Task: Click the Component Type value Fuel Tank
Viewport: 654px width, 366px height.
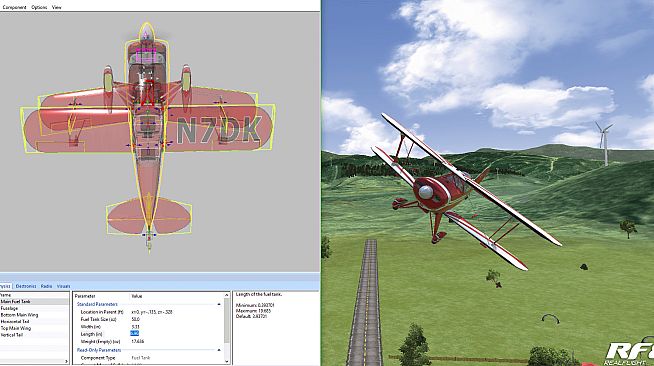Action: click(141, 358)
